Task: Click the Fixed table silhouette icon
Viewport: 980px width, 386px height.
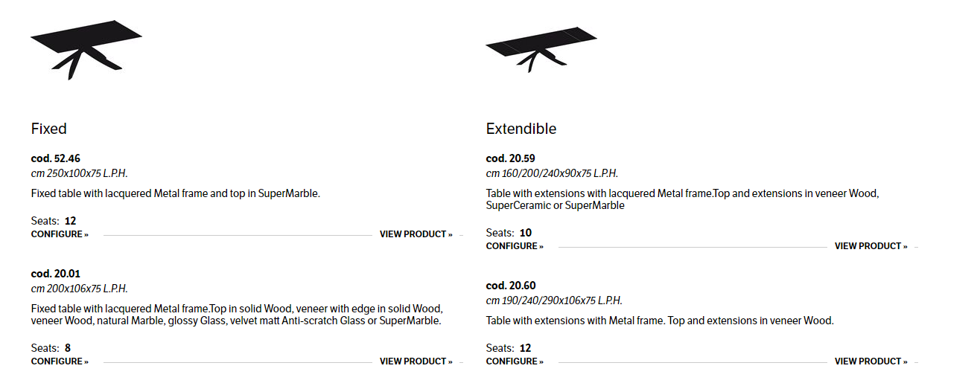Action: (x=86, y=48)
